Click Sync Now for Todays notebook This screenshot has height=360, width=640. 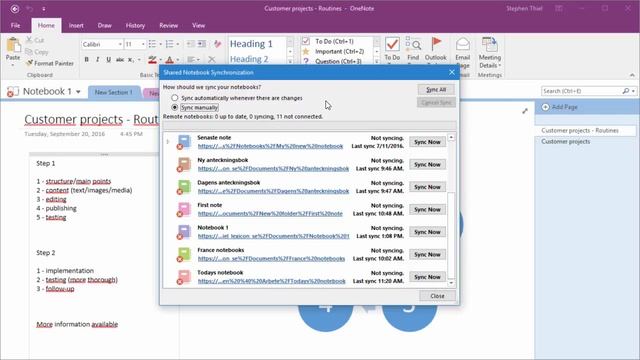(x=427, y=277)
